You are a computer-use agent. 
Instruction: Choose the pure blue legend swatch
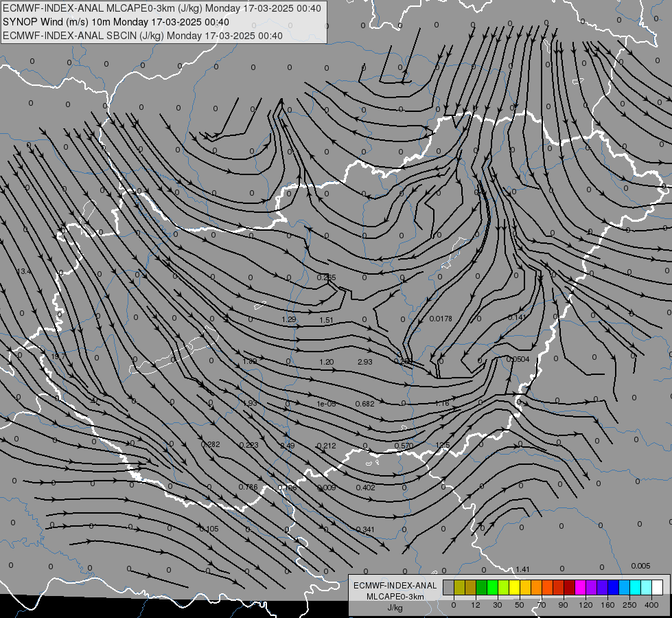(x=614, y=587)
